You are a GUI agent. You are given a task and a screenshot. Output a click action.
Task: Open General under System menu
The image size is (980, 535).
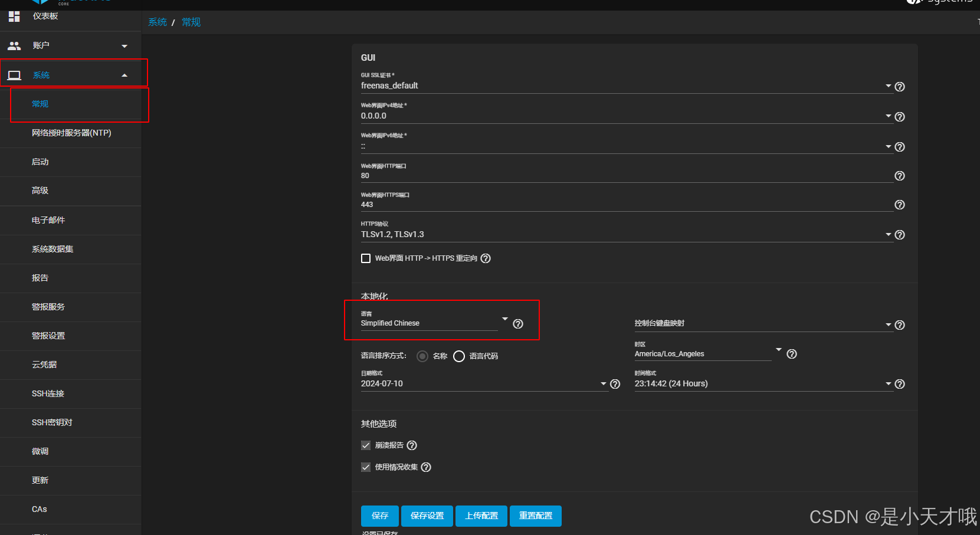point(71,104)
